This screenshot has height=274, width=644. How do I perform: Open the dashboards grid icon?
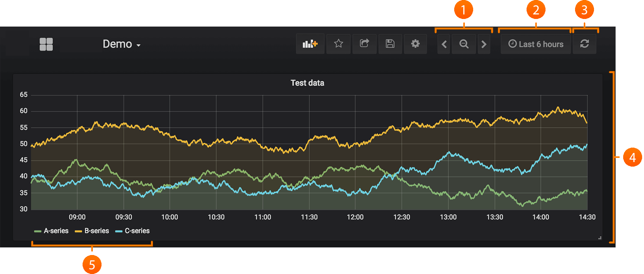[46, 44]
